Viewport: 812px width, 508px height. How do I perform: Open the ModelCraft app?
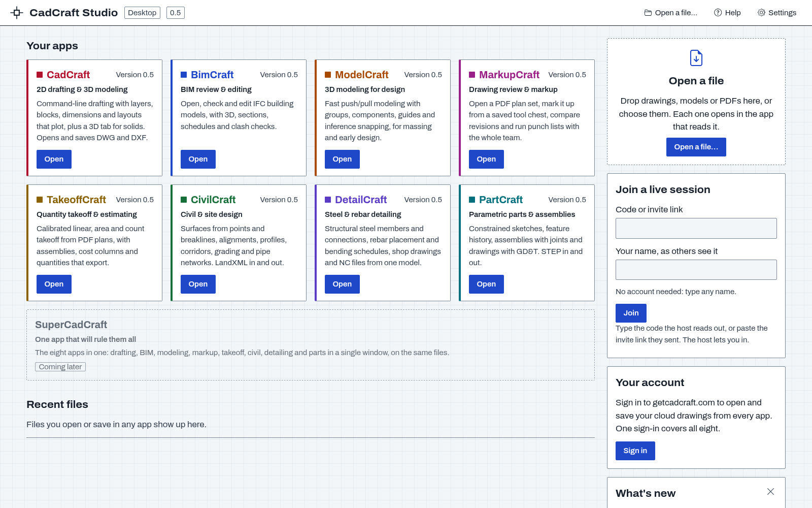click(x=342, y=159)
